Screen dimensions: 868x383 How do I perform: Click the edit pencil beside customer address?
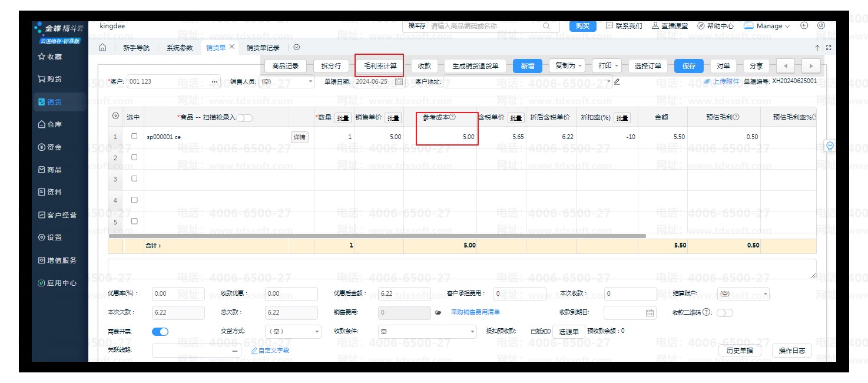[x=617, y=81]
